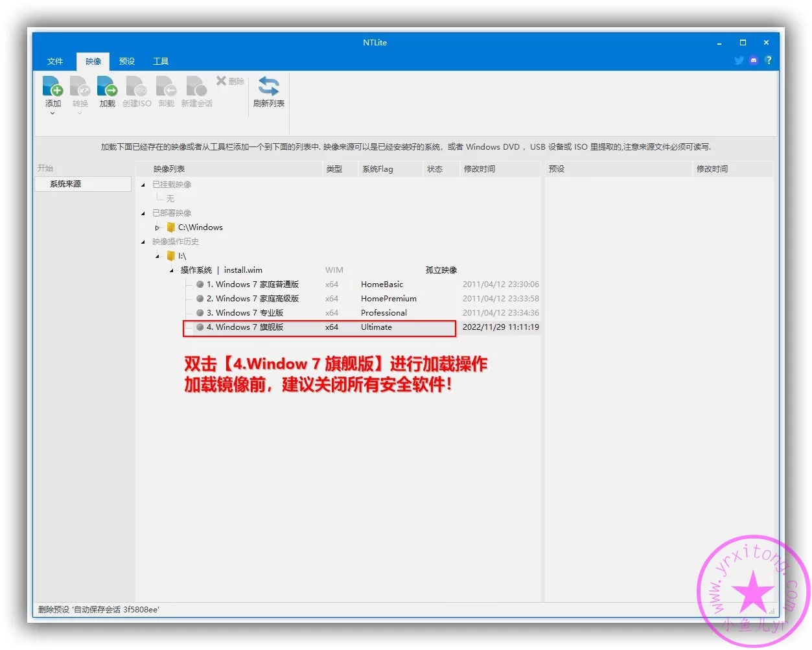Click the 创建ISO toolbar icon
812x650 pixels.
click(x=137, y=86)
